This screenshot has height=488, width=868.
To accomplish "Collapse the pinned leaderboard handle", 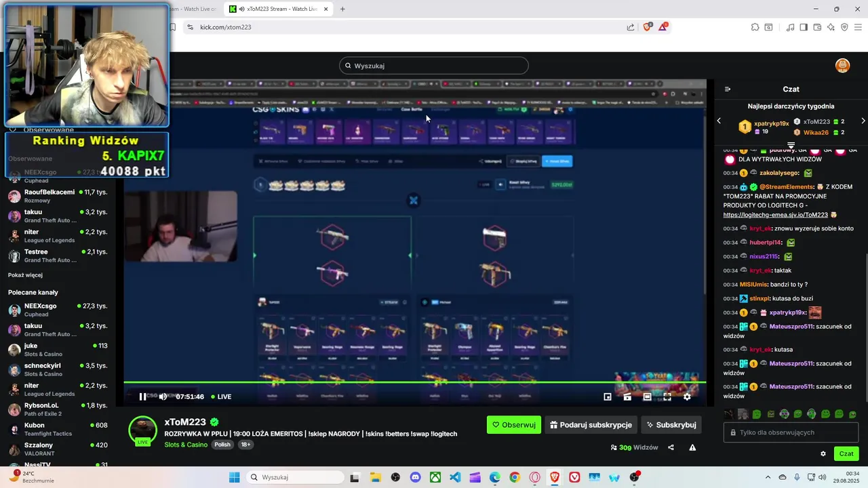I will [x=791, y=146].
